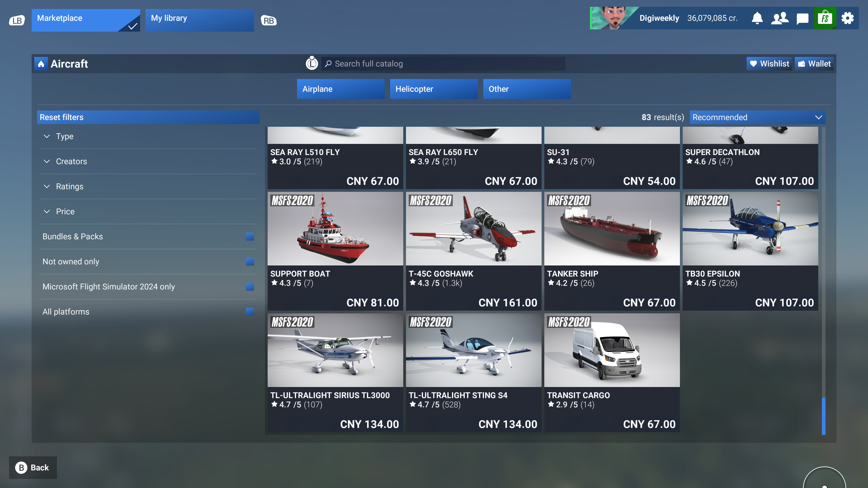868x488 pixels.
Task: Expand the Type filter section
Action: pos(148,136)
